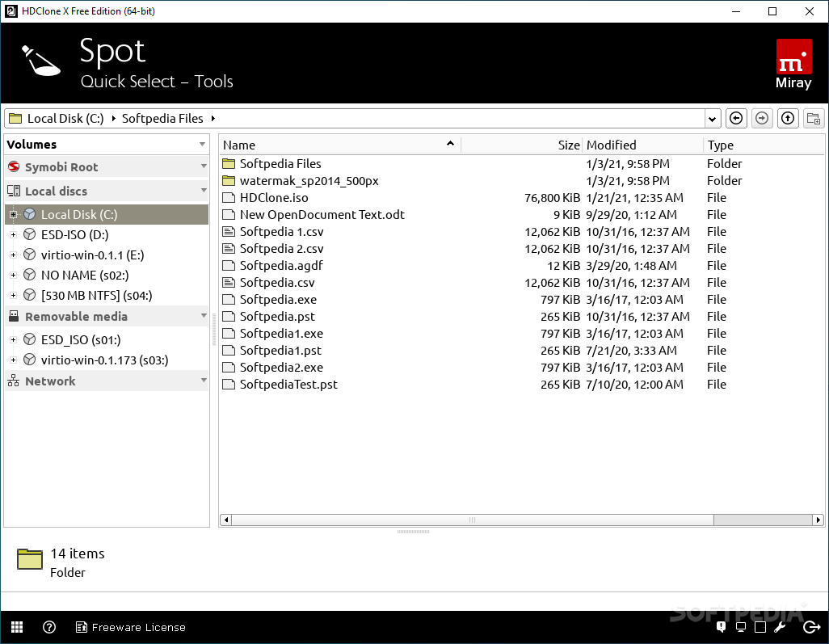Click the notification exclamation icon
This screenshot has width=829, height=644.
pyautogui.click(x=721, y=627)
